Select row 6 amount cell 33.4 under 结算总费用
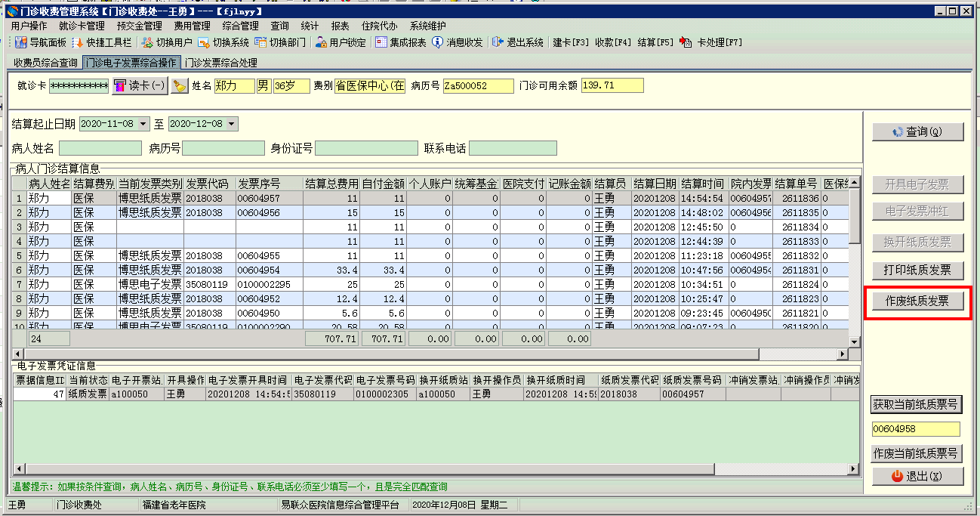980x516 pixels. [x=331, y=270]
